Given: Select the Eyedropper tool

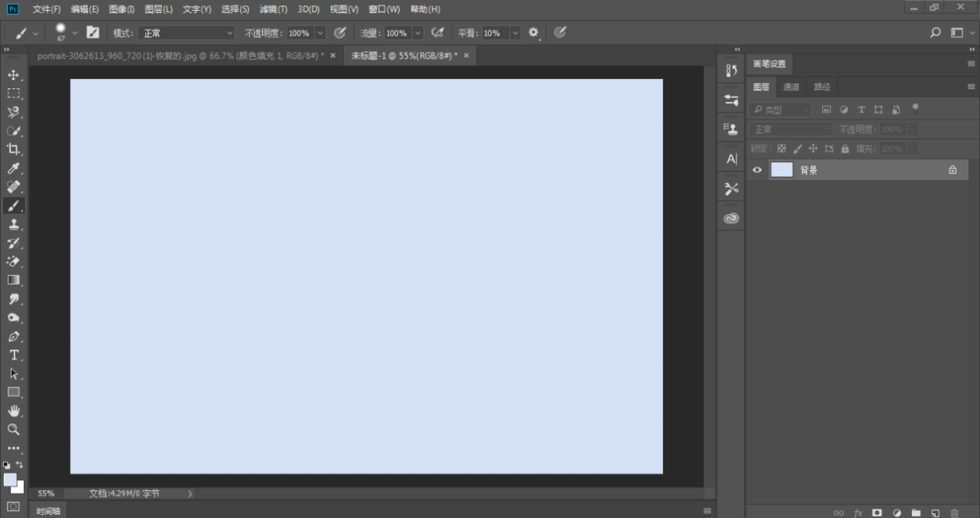Looking at the screenshot, I should click(x=13, y=168).
